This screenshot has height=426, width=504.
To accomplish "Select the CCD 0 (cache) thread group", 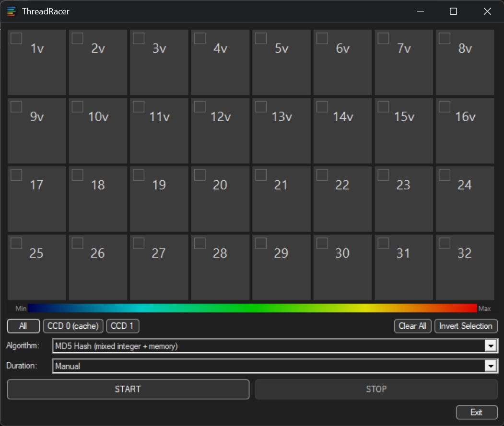I will (x=73, y=326).
